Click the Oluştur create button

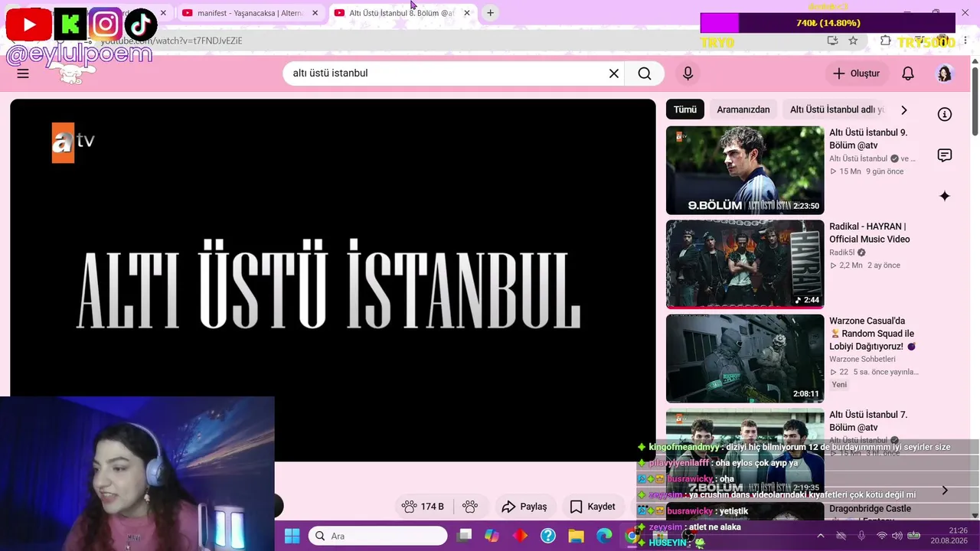click(856, 73)
